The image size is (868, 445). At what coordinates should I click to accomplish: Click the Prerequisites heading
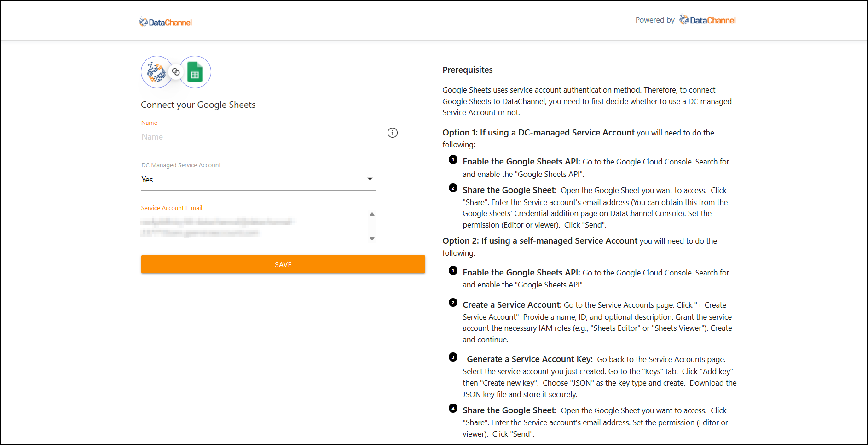coord(468,70)
